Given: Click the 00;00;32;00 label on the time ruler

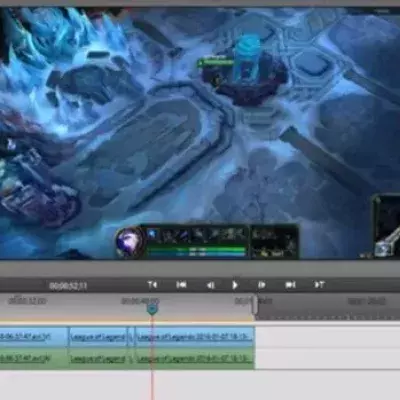Looking at the screenshot, I should click(x=27, y=301).
